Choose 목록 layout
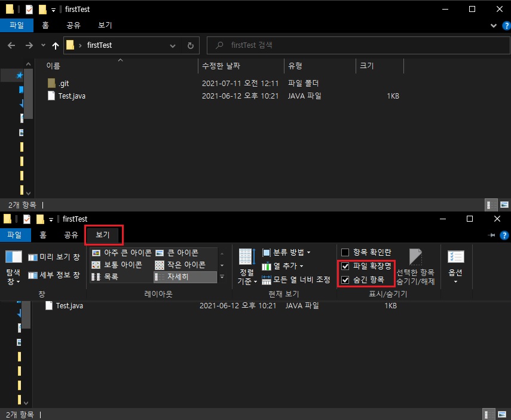This screenshot has width=511, height=420. click(105, 277)
